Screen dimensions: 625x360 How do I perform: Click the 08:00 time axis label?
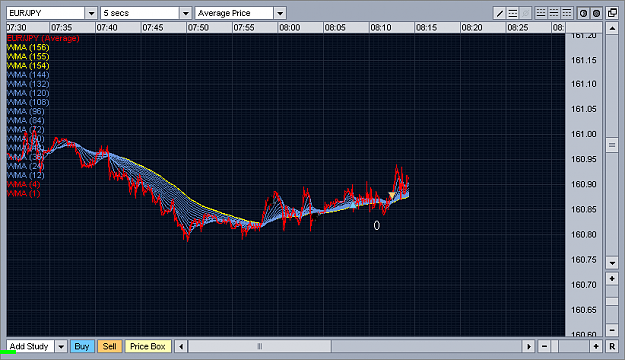coord(289,28)
